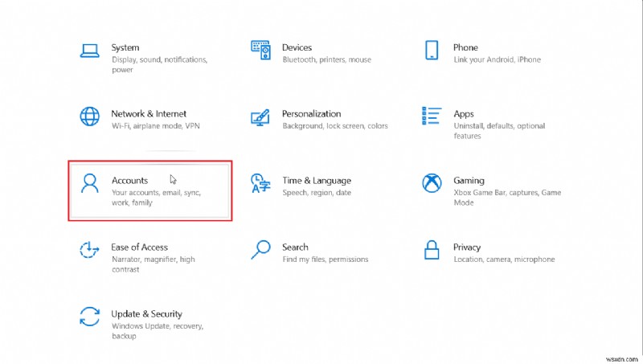Click 'Windows Update, recovery, backup' description
643x364 pixels.
click(x=158, y=331)
